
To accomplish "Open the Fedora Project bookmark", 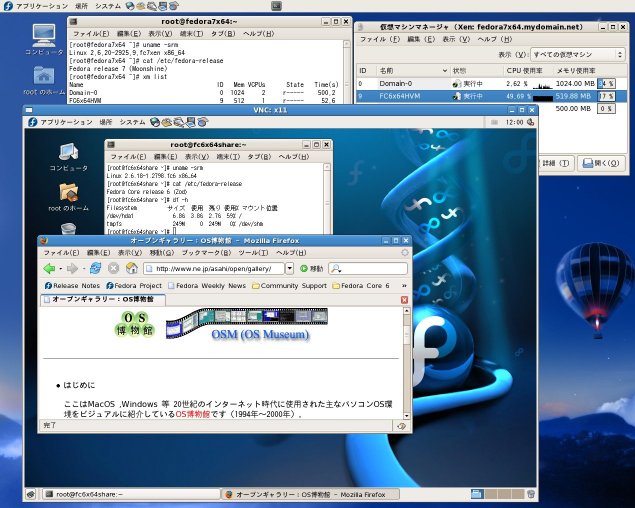I will click(x=134, y=286).
